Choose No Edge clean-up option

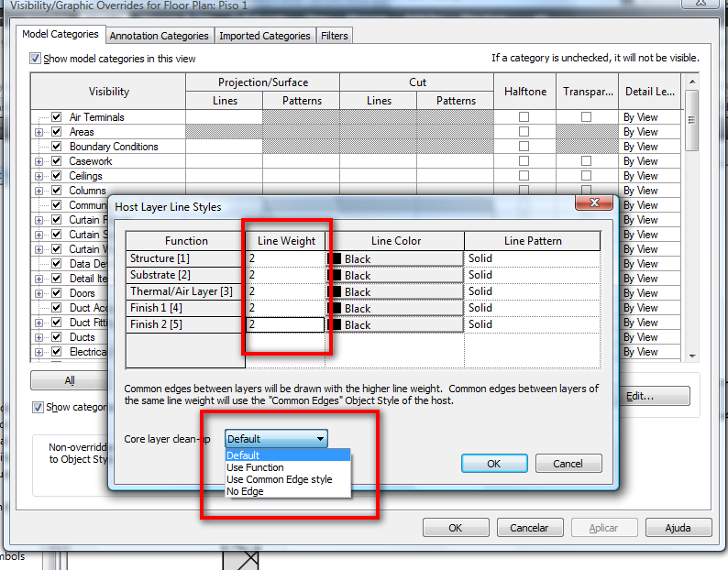[x=287, y=491]
